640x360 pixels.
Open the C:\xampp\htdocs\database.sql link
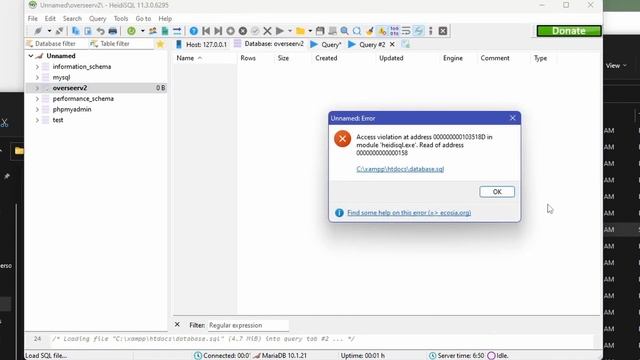click(x=400, y=169)
